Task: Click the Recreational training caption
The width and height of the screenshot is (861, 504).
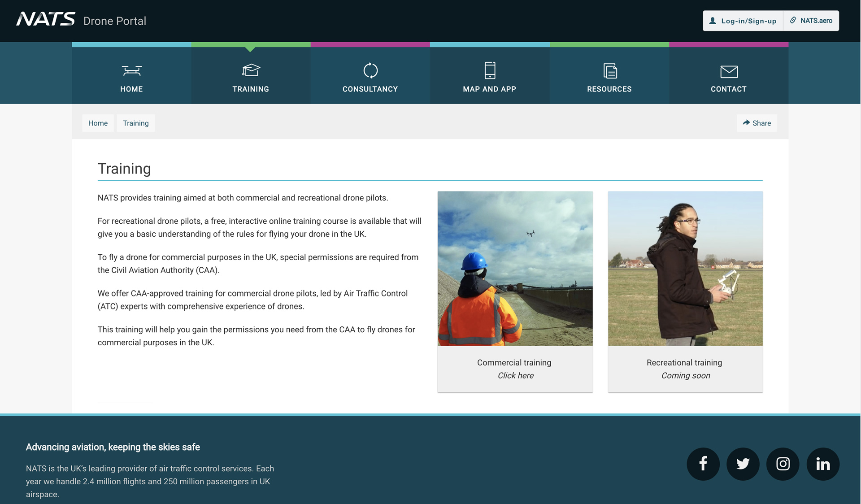Action: coord(684,362)
